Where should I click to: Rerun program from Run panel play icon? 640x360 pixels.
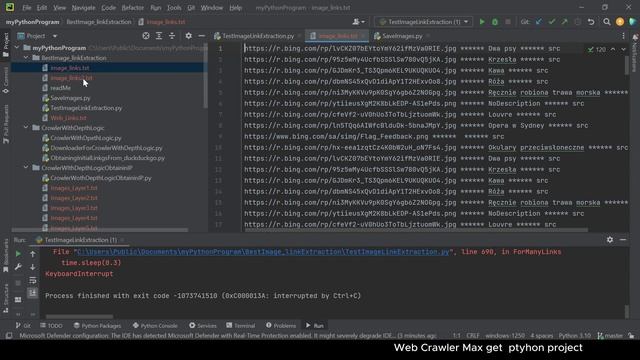click(18, 254)
